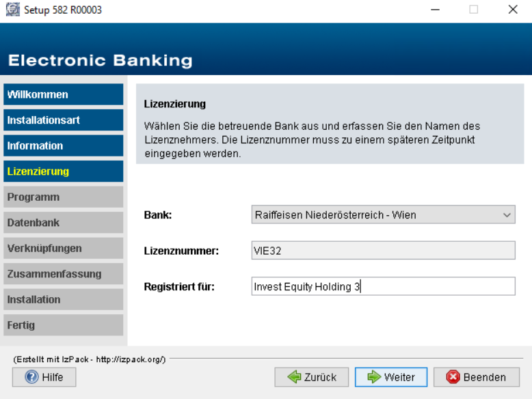The image size is (532, 399).
Task: Click the Setup app icon in the title bar
Action: pos(12,10)
